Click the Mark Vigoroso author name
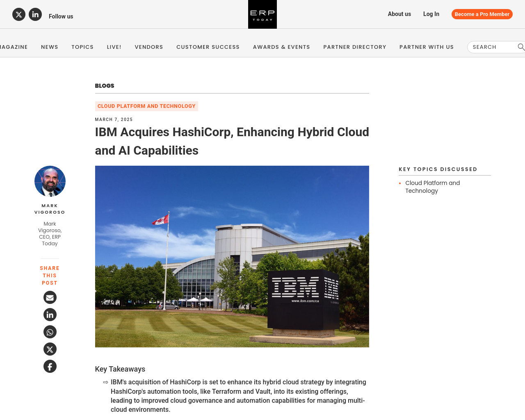Image resolution: width=525 pixels, height=420 pixels. 50,209
